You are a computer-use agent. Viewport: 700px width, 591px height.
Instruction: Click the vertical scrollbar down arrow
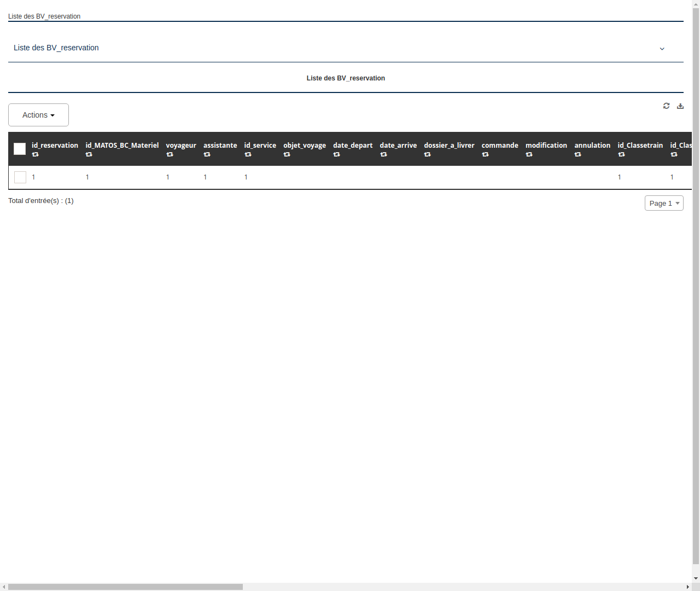tap(696, 577)
